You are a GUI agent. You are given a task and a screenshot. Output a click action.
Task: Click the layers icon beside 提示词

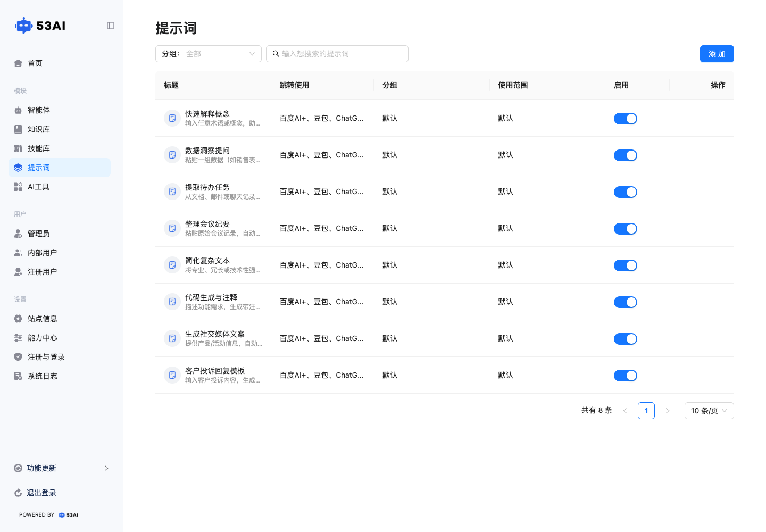point(18,168)
